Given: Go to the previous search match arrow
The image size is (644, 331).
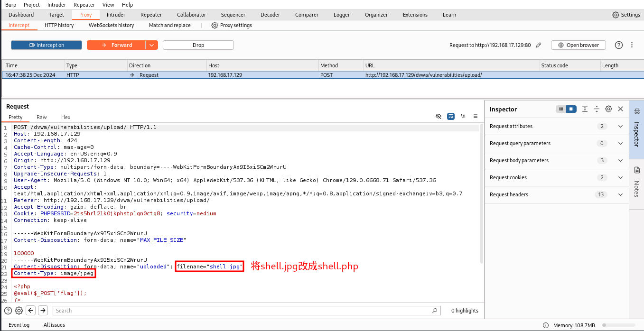Looking at the screenshot, I should [x=31, y=311].
